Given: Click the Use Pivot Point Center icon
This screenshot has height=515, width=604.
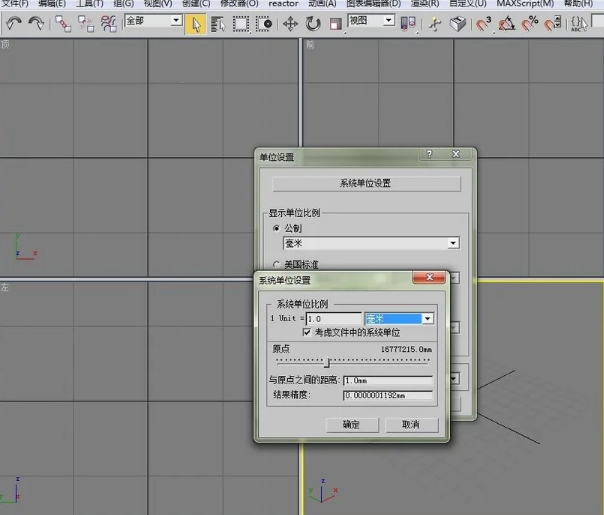Looking at the screenshot, I should tap(408, 24).
